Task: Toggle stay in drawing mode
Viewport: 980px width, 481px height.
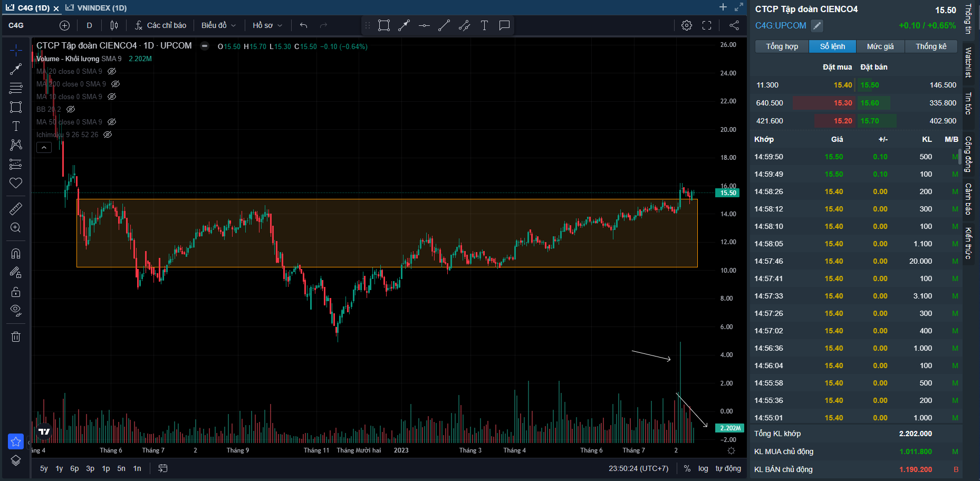Action: [x=16, y=273]
